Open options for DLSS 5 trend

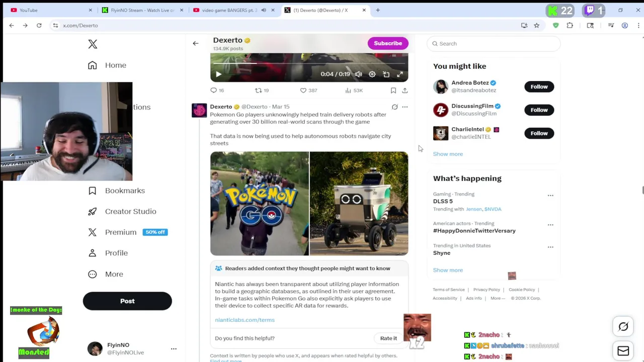[x=550, y=196]
